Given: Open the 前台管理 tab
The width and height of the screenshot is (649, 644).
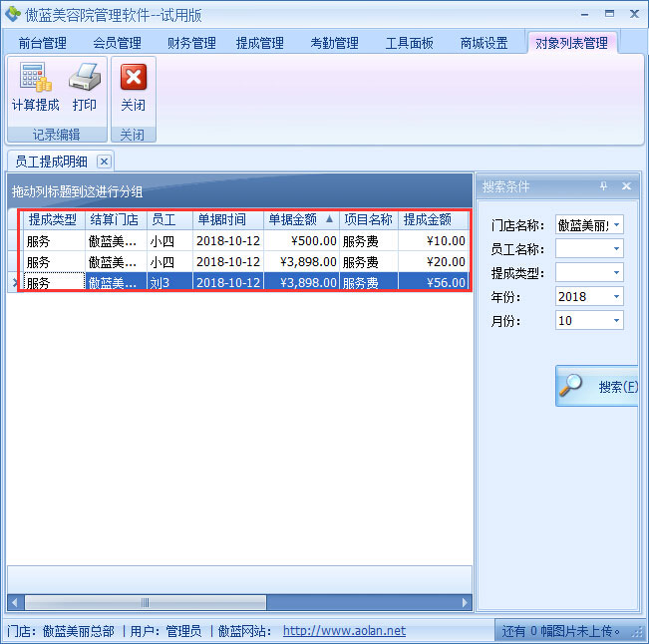Looking at the screenshot, I should pyautogui.click(x=42, y=43).
